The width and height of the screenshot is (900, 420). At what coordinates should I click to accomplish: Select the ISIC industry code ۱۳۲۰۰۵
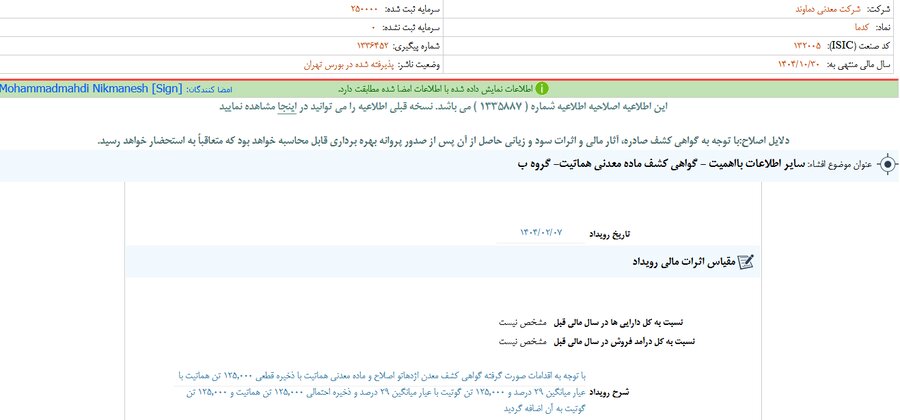click(808, 46)
